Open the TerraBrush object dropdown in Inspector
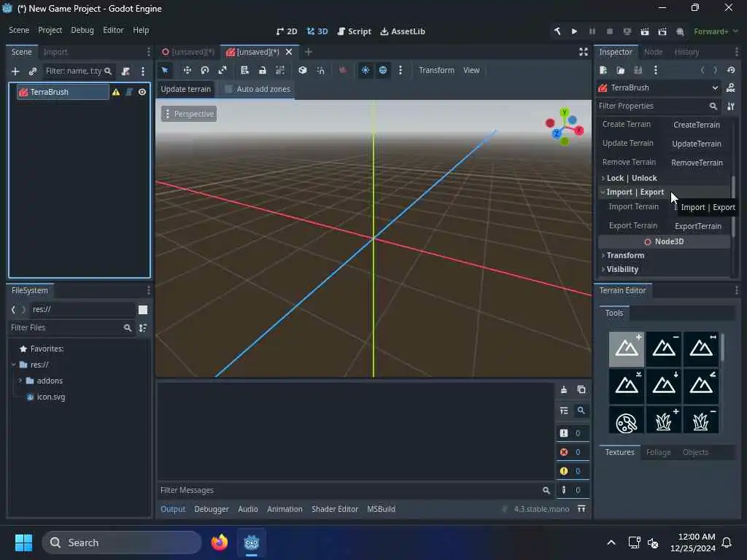Viewport: 747px width, 560px height. click(x=659, y=87)
